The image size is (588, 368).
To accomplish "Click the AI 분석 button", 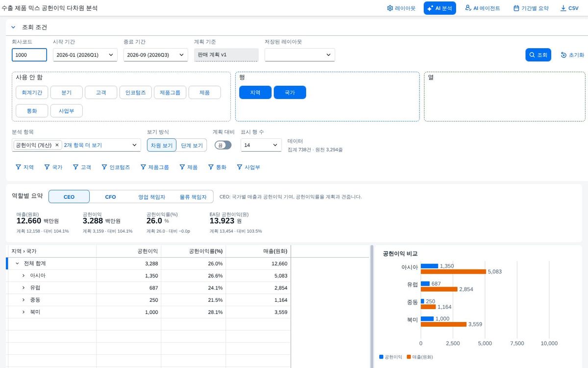I will tap(440, 8).
